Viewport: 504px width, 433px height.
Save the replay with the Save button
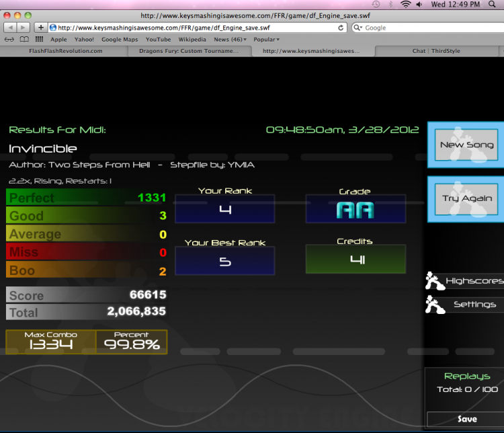[x=466, y=419]
